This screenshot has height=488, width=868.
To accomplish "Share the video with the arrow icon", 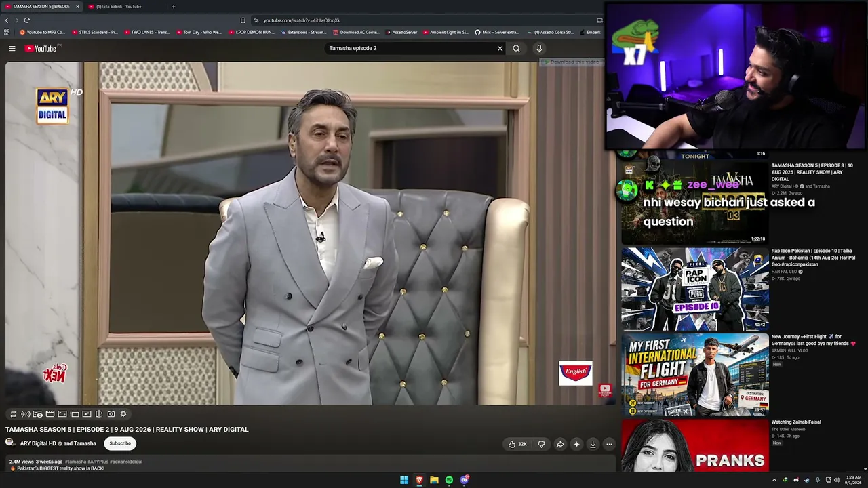I will pos(560,444).
